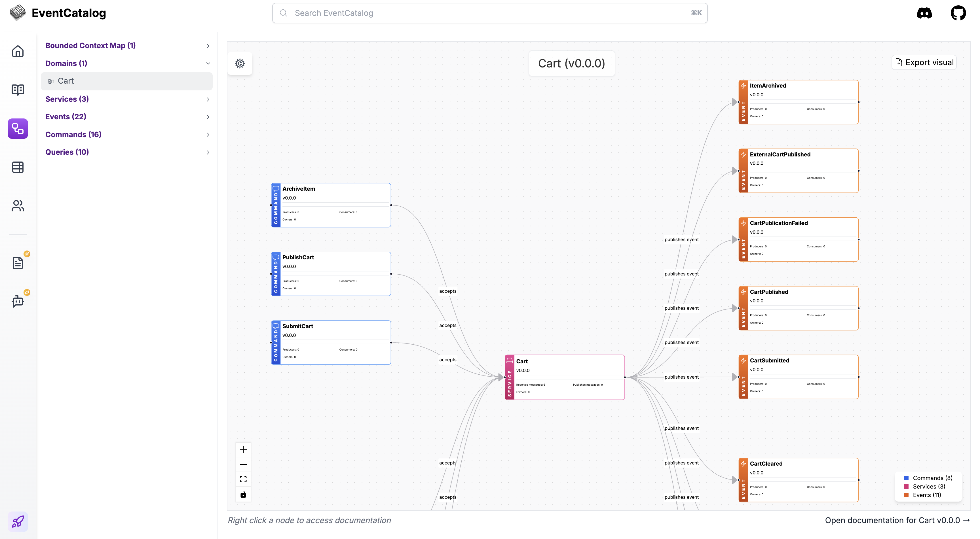Select the CartSubmitted event node title
This screenshot has width=980, height=539.
tap(769, 361)
